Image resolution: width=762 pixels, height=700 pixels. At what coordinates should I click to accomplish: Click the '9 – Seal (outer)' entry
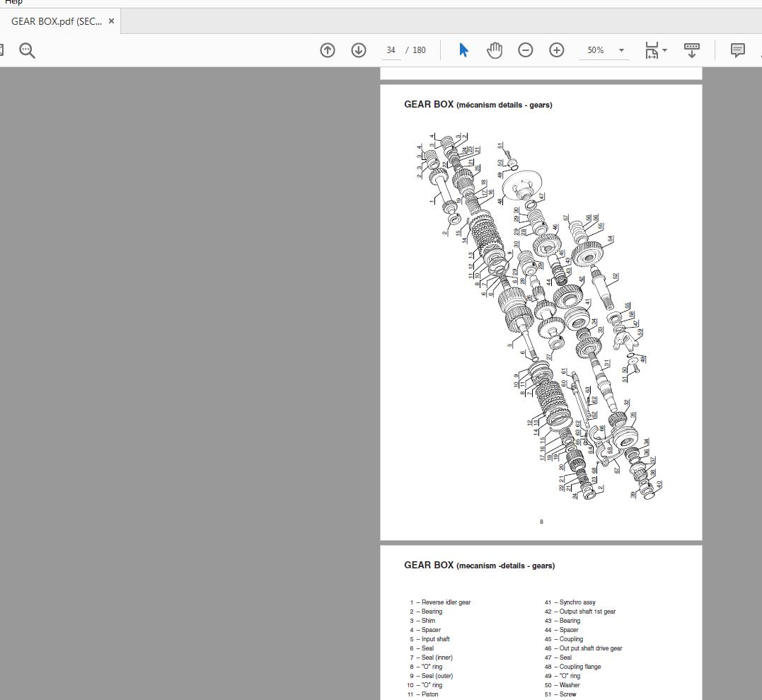(432, 676)
